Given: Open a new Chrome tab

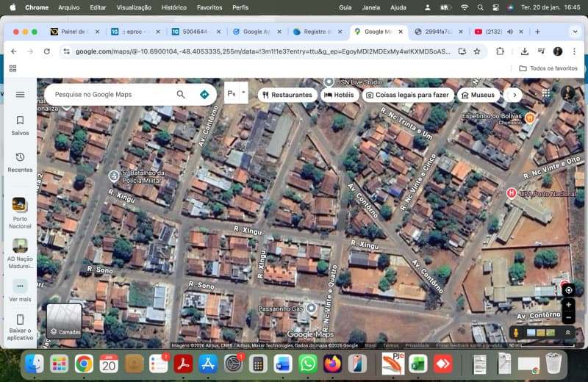Looking at the screenshot, I should click(537, 32).
